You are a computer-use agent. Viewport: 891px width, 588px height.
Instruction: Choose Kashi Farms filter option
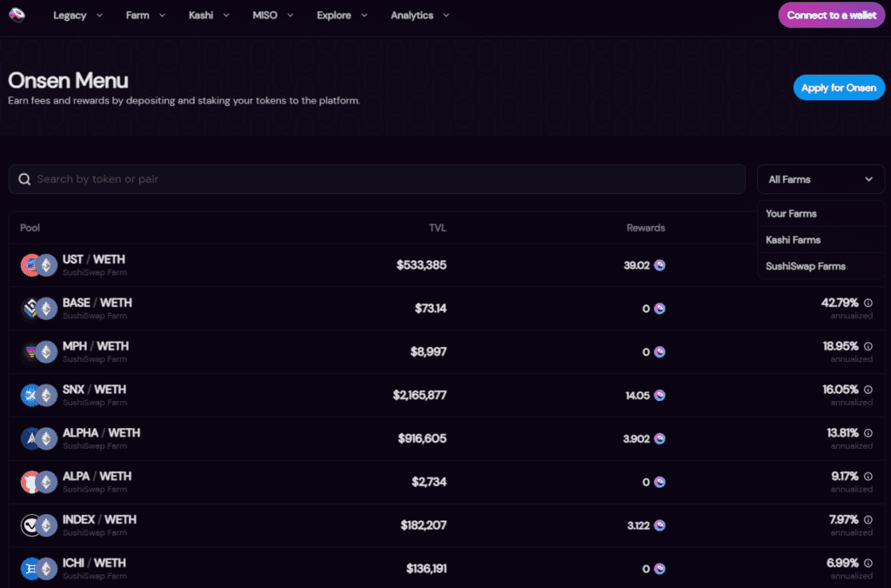(x=821, y=240)
